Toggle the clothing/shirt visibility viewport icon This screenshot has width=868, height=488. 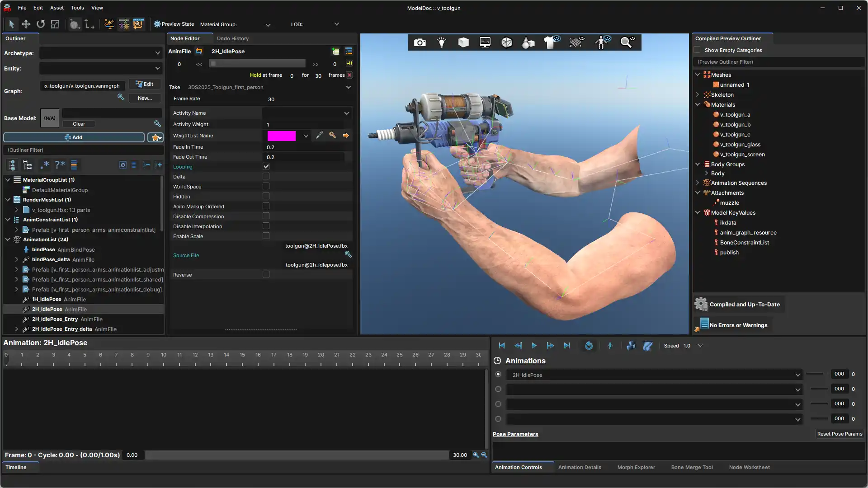click(x=552, y=42)
